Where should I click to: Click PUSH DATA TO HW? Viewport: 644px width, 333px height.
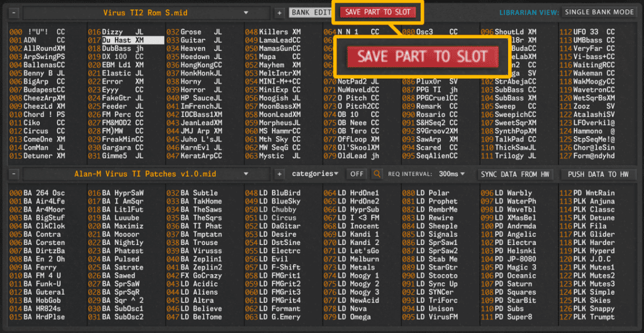[599, 174]
